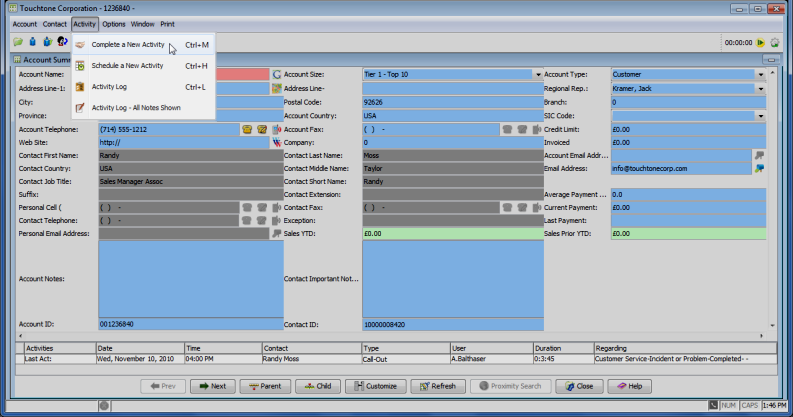Click the blue bottle icon in the toolbar
This screenshot has height=417, width=793.
click(x=33, y=42)
